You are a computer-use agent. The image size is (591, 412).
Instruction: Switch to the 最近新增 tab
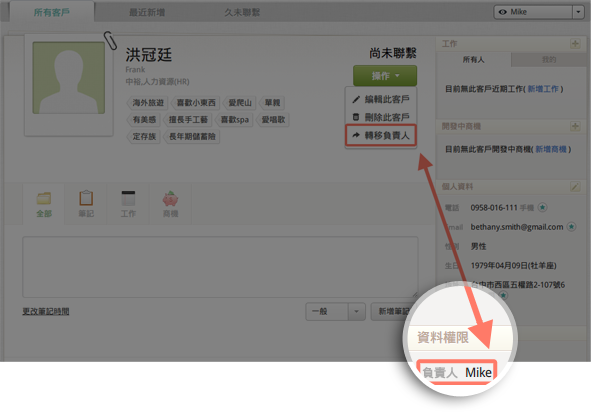[147, 12]
